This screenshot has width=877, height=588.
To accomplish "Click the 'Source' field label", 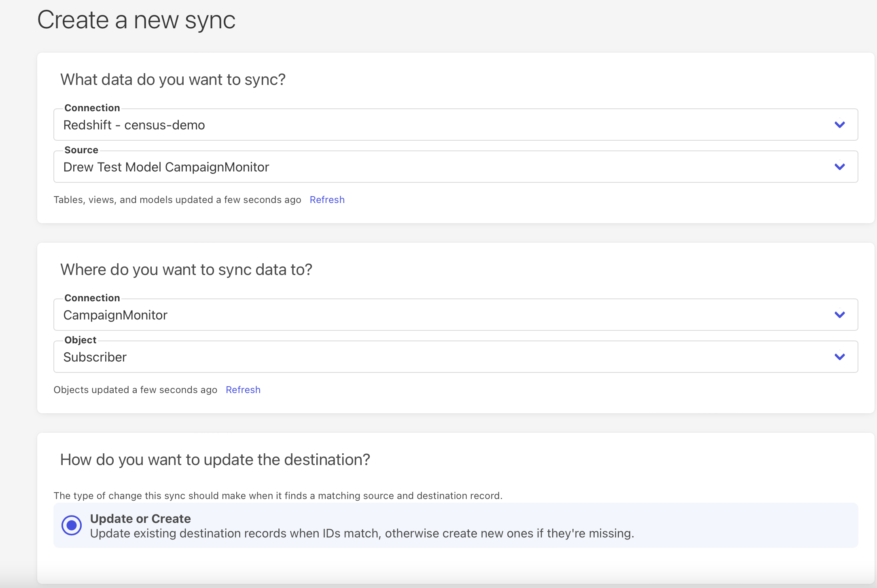I will [x=81, y=150].
